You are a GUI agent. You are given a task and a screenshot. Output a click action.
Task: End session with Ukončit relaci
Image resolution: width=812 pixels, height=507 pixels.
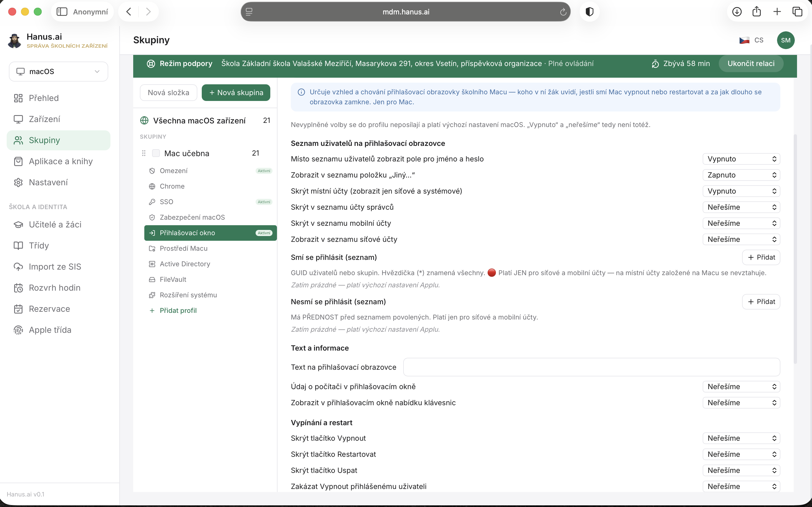coord(751,64)
